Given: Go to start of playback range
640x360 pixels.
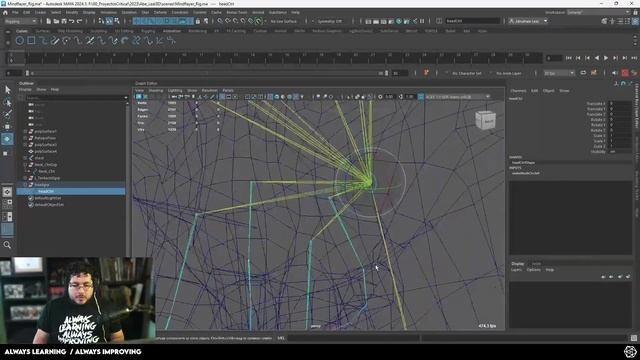Looking at the screenshot, I should pos(569,58).
